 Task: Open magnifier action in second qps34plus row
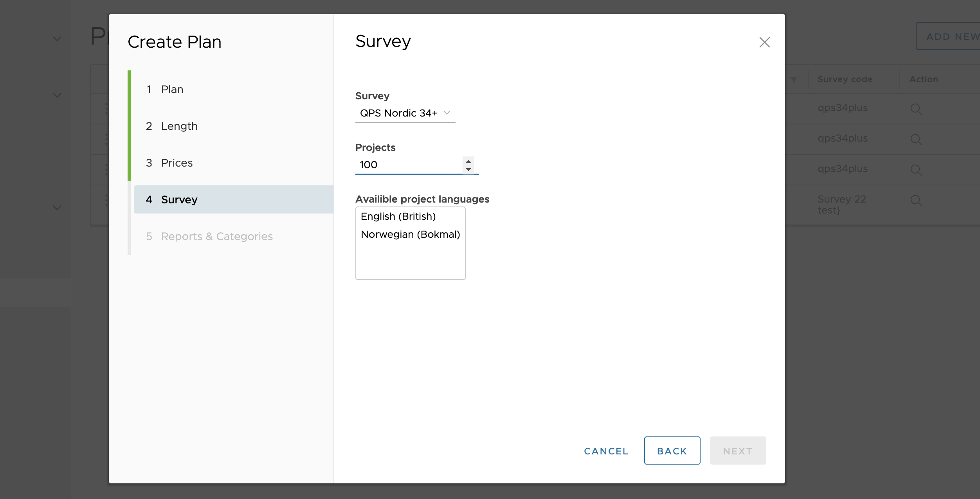pos(916,139)
